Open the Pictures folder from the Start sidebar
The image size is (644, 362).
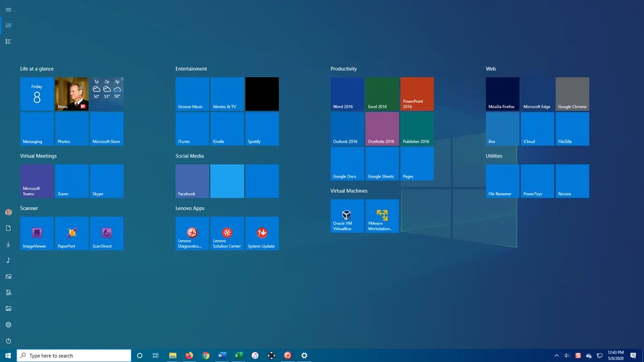[x=8, y=277]
